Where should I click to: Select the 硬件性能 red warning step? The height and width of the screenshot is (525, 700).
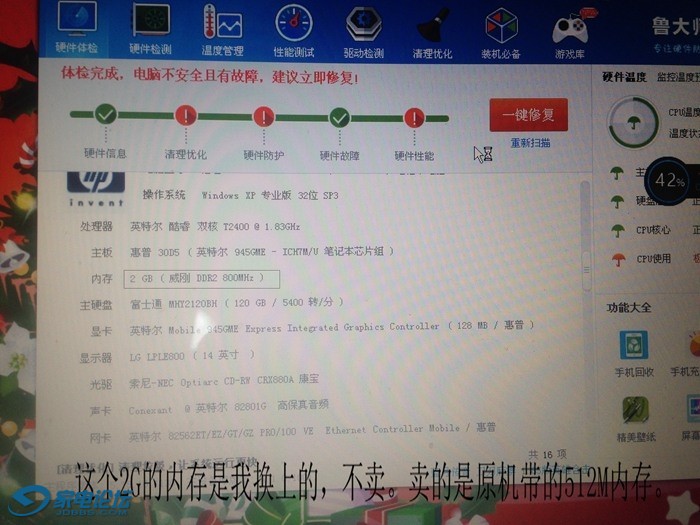tap(414, 119)
